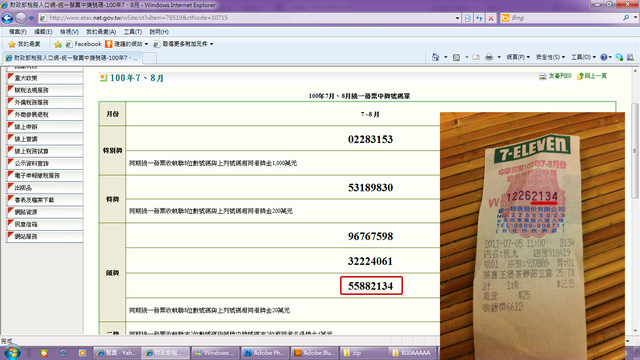Click the blue Help question mark icon
The width and height of the screenshot is (640, 360).
tap(604, 57)
